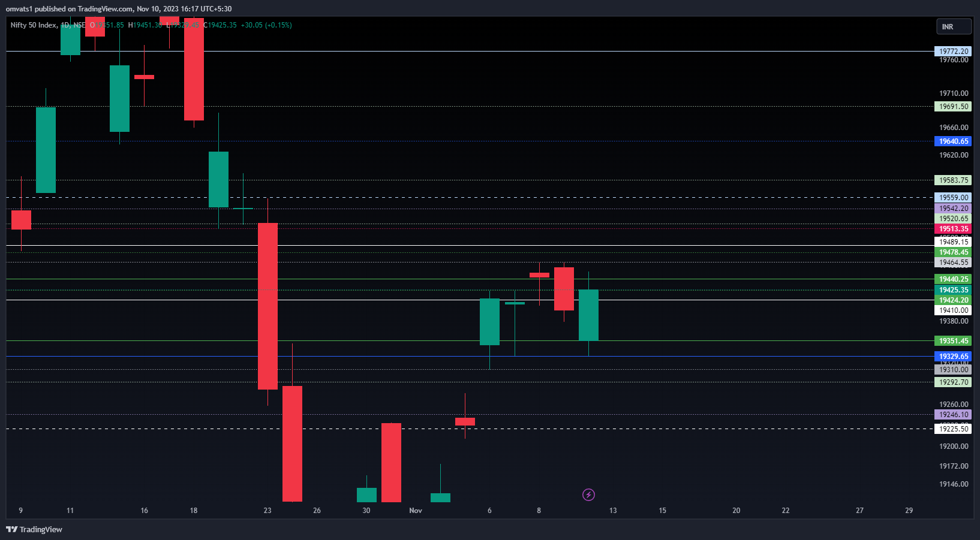This screenshot has width=980, height=540.
Task: Select the blue 19640.65 price label
Action: pos(953,141)
